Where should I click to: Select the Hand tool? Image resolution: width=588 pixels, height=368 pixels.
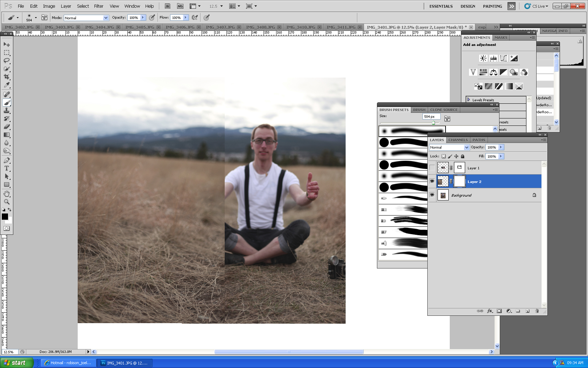[x=7, y=194]
